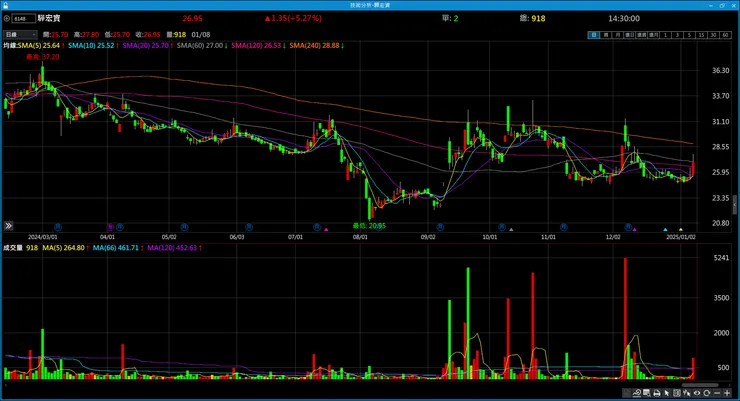This screenshot has height=401, width=740.
Task: Click the chart drawing tool icon in bottom toolbar
Action: coord(637,393)
